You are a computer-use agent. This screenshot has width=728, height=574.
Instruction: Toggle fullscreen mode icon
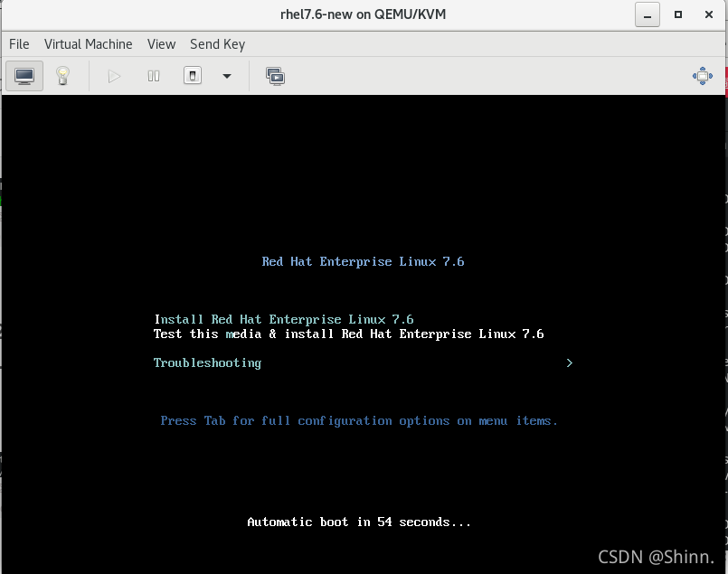(x=702, y=76)
